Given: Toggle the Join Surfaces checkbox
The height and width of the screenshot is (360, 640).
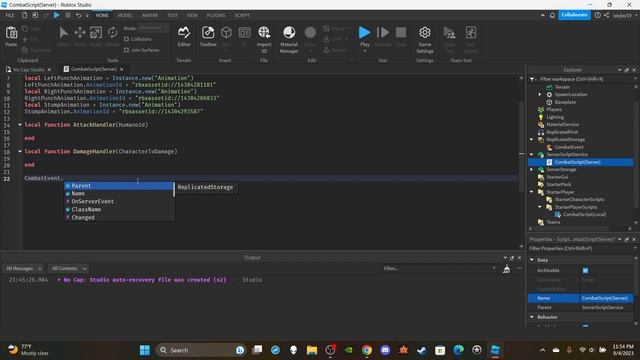Looking at the screenshot, I should pos(127,50).
